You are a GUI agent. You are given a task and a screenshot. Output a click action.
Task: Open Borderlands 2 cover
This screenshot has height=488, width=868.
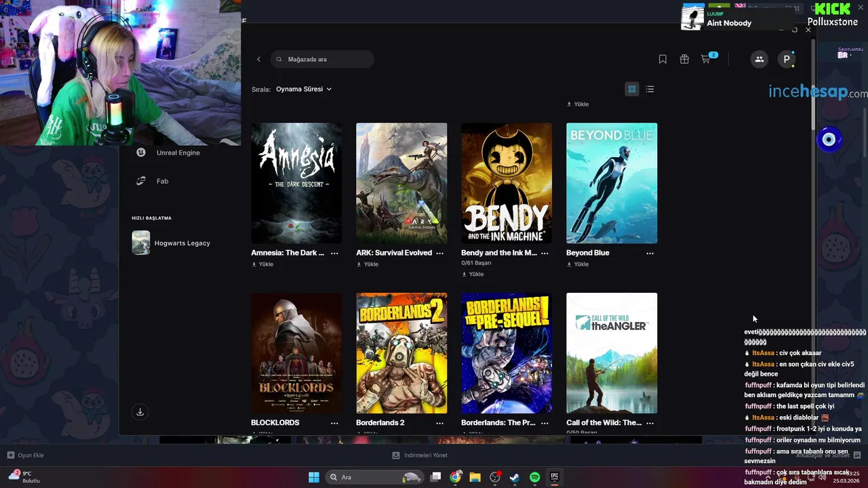click(x=401, y=353)
